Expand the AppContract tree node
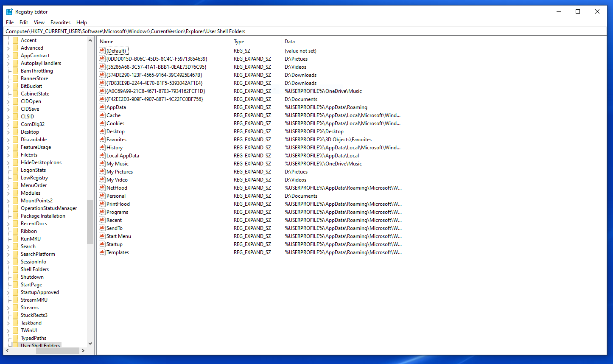Viewport: 613px width, 364px height. coord(8,56)
